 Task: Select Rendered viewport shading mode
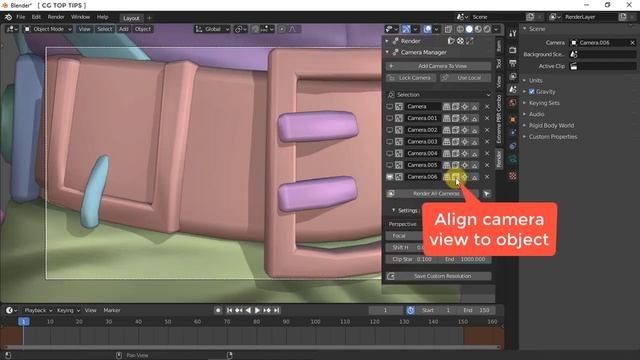(x=487, y=29)
